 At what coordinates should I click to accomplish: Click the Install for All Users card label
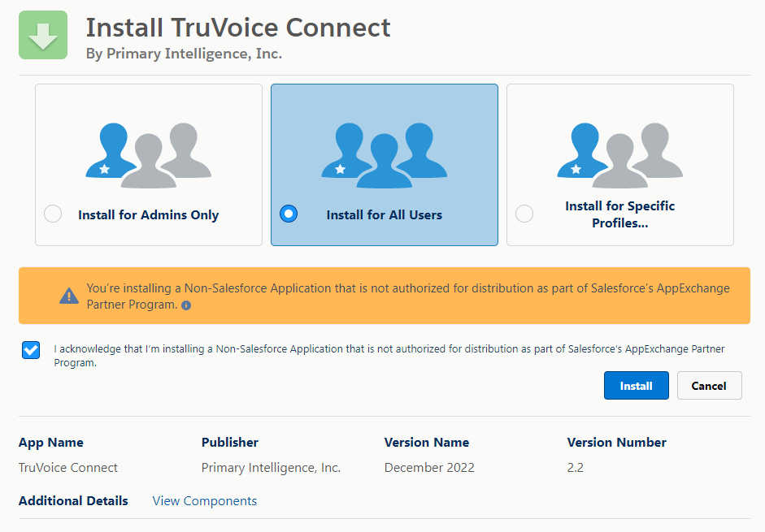click(x=385, y=215)
